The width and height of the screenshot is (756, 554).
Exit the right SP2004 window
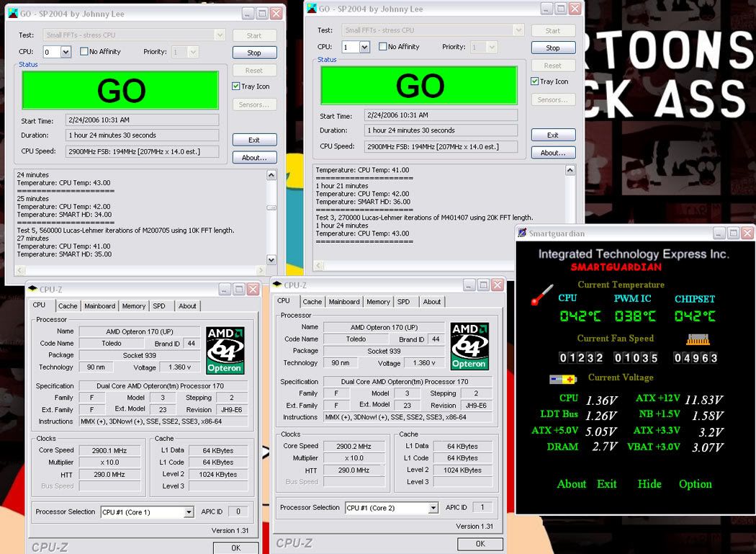point(553,135)
